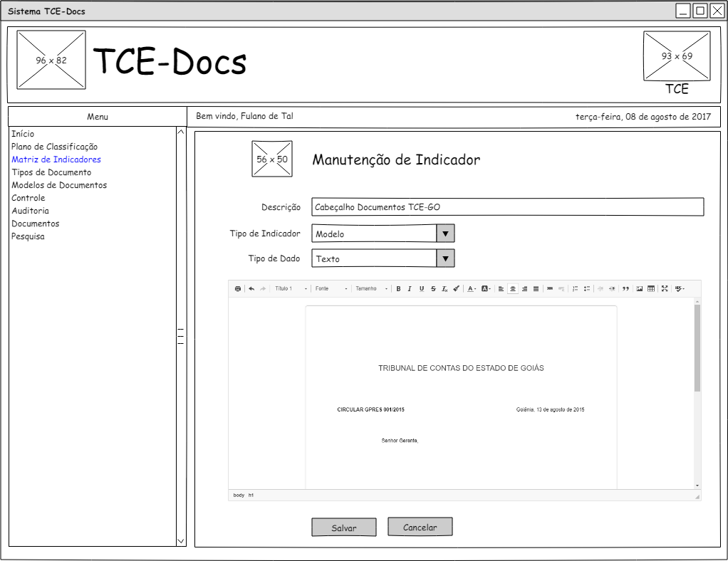Toggle left text alignment
This screenshot has width=728, height=561.
pyautogui.click(x=501, y=289)
